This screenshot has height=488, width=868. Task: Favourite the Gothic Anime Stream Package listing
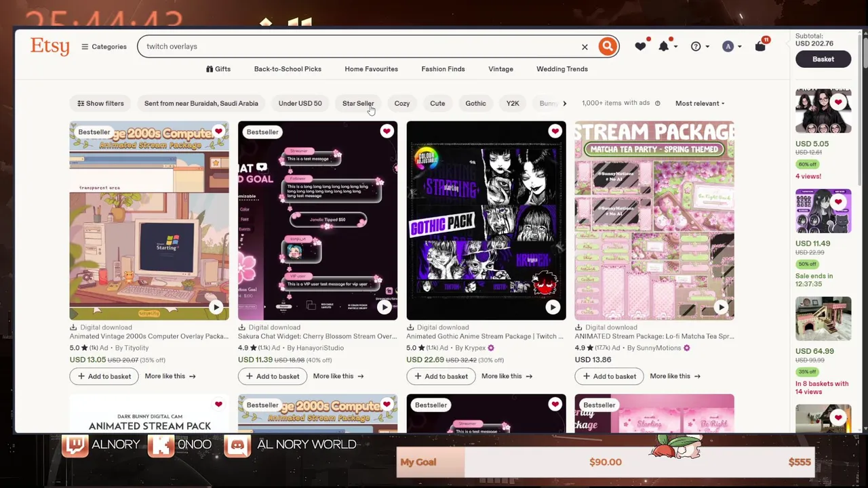point(555,131)
